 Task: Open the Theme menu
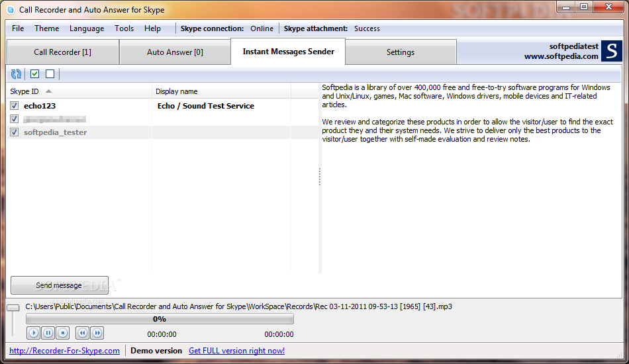point(46,28)
